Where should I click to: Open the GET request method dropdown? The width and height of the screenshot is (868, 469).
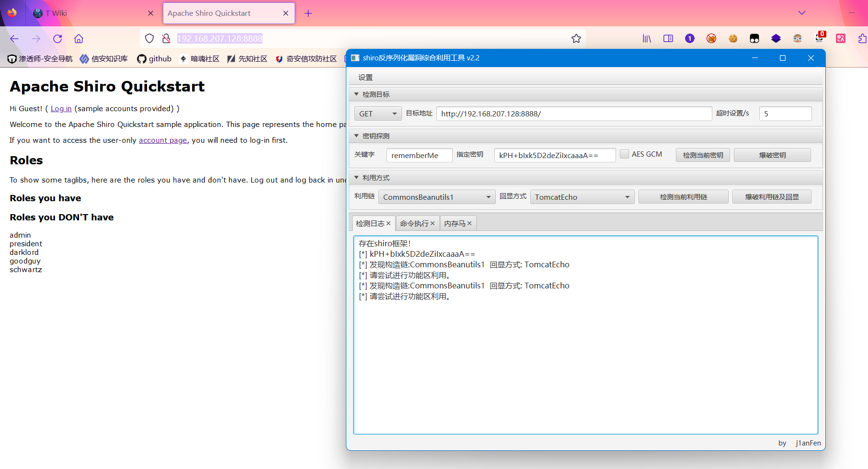pos(378,114)
